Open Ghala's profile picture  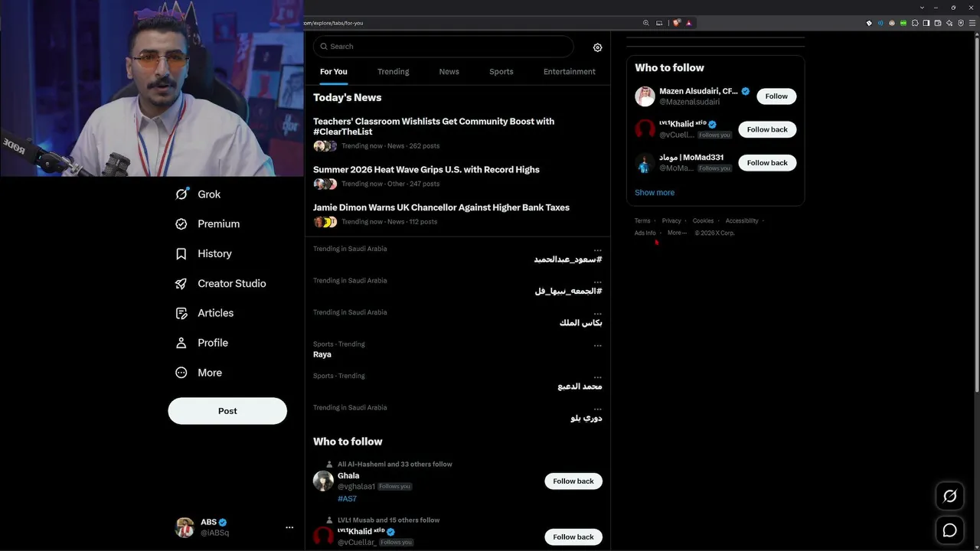point(323,481)
